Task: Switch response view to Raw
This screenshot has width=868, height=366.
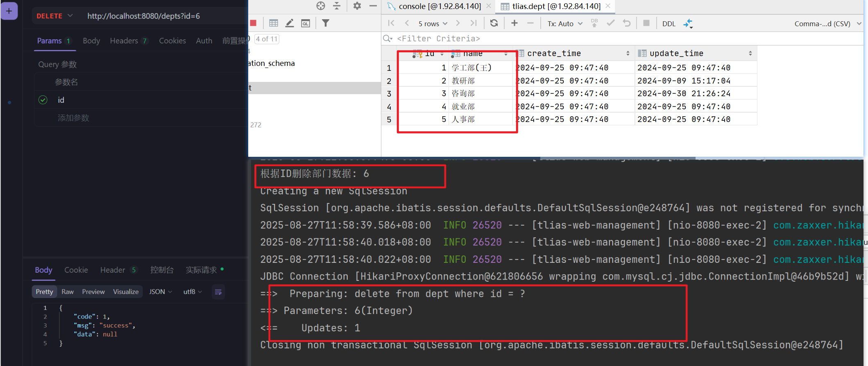Action: [68, 291]
